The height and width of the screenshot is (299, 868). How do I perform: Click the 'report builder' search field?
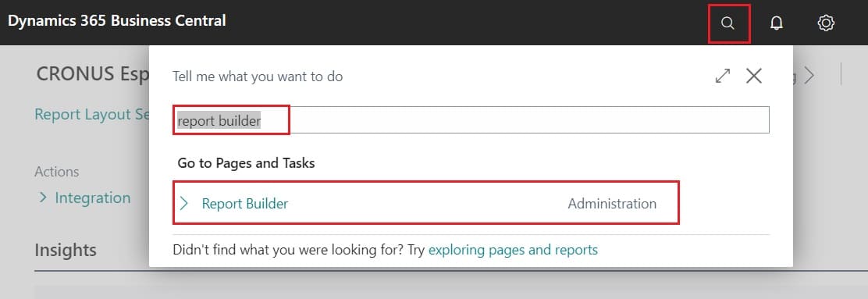(x=471, y=120)
